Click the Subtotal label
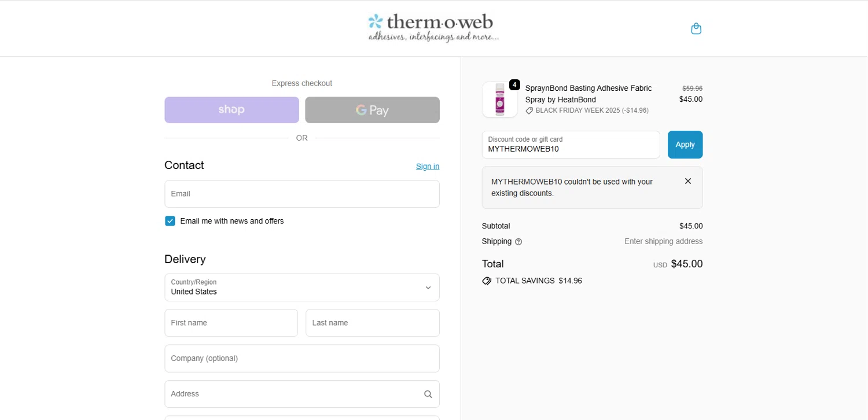 pyautogui.click(x=496, y=226)
